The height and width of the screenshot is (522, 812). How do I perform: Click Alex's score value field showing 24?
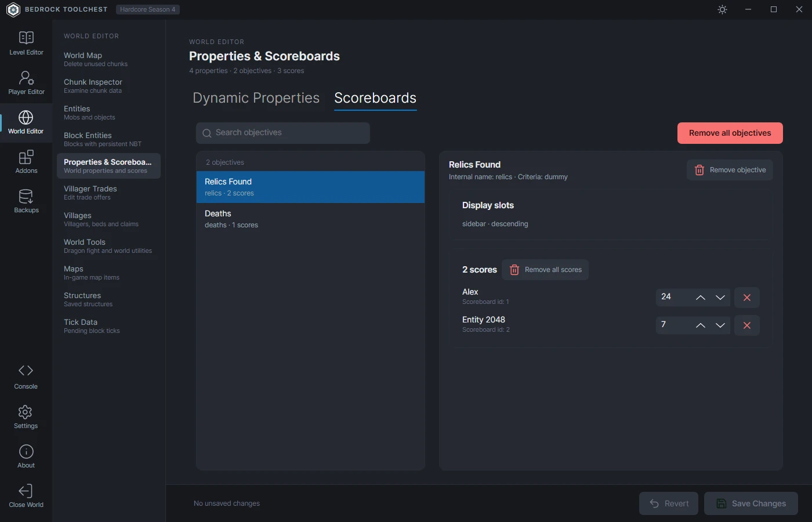tap(673, 297)
